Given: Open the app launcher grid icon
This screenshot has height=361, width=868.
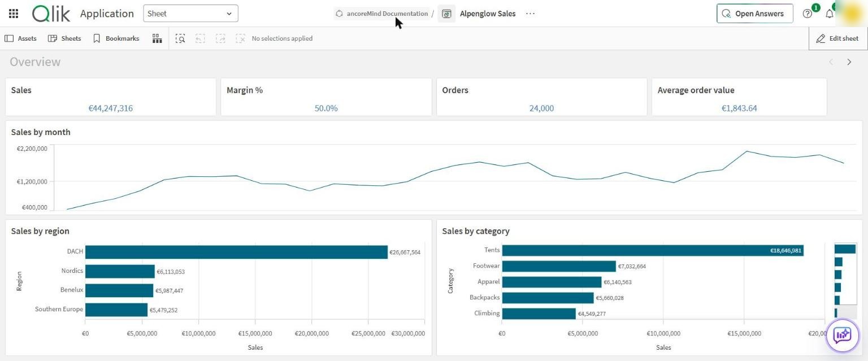Looking at the screenshot, I should click(14, 14).
